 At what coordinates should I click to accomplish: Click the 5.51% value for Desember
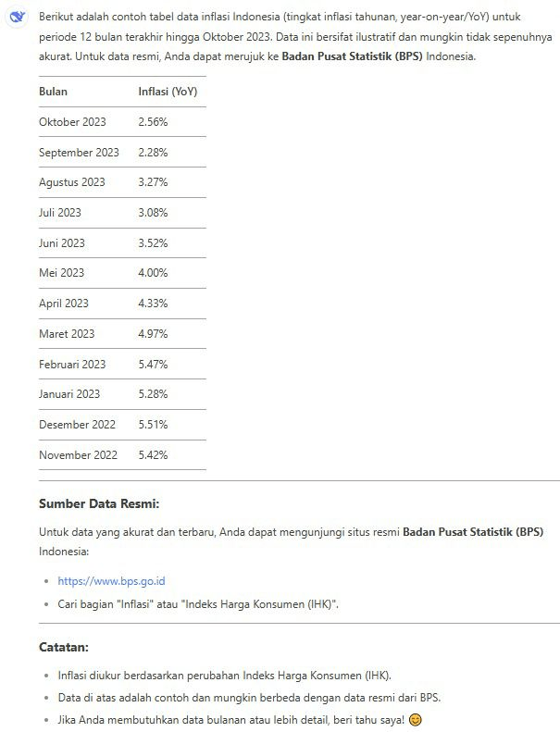click(x=153, y=425)
